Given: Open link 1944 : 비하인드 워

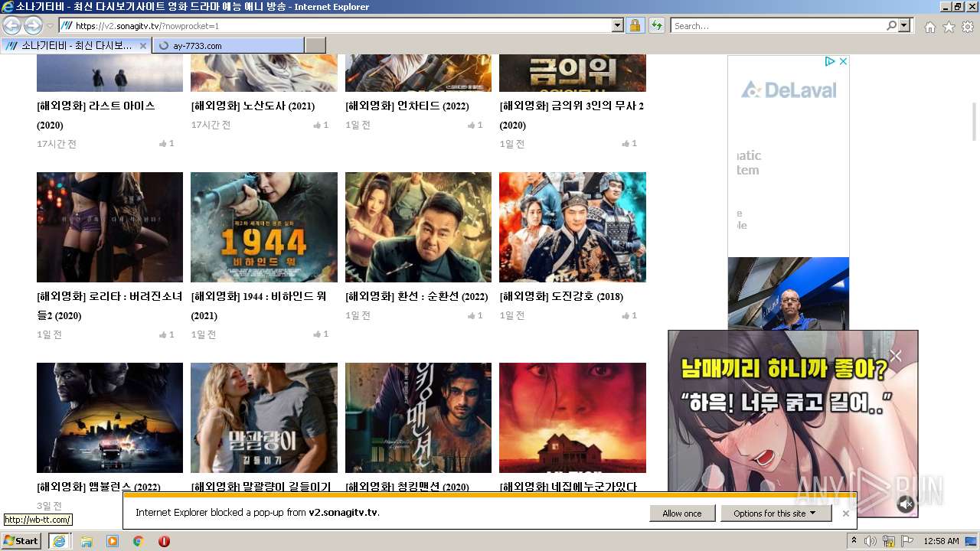Looking at the screenshot, I should click(x=259, y=305).
